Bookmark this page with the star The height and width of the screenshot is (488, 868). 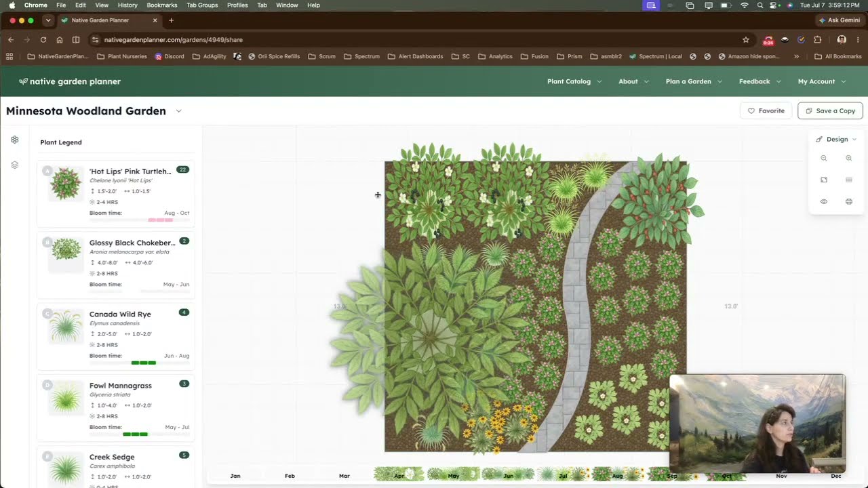coord(746,40)
